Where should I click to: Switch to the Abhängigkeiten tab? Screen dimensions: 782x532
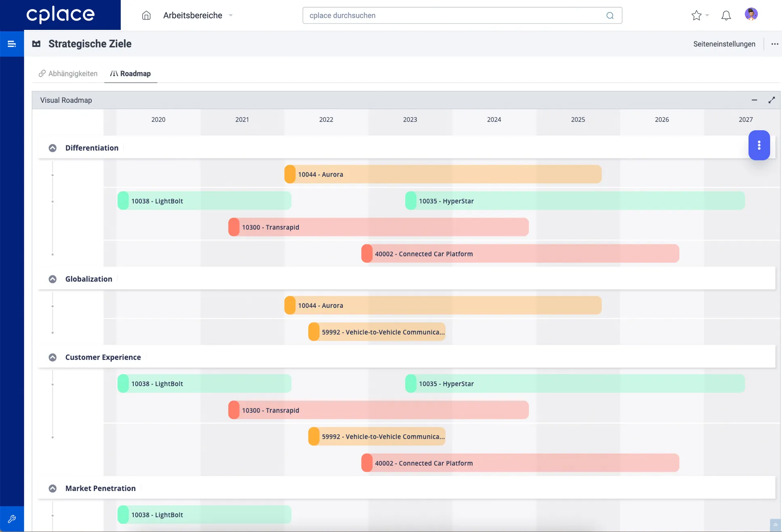(x=67, y=74)
